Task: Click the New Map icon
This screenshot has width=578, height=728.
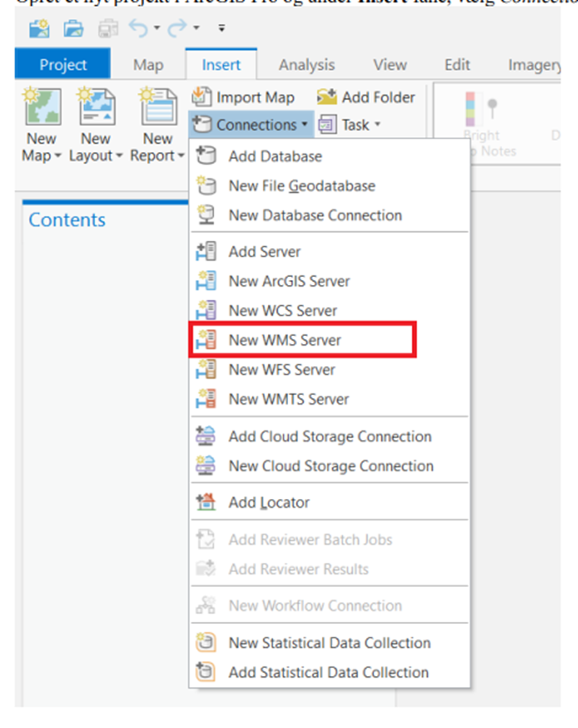Action: (x=42, y=107)
